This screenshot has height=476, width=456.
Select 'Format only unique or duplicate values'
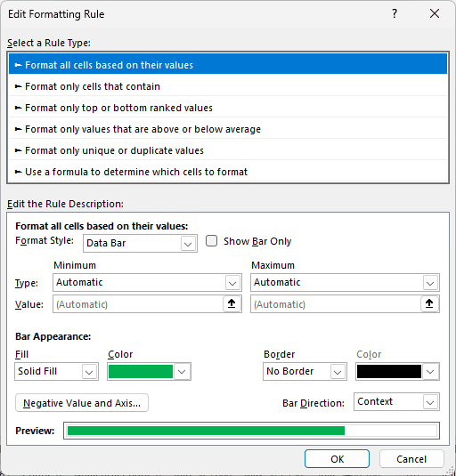[228, 150]
